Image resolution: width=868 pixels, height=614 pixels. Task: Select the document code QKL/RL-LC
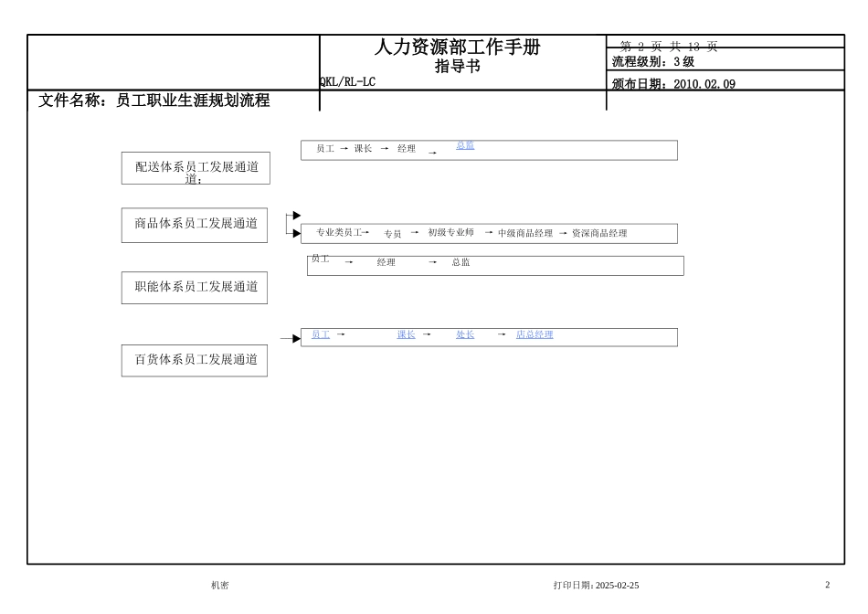click(x=347, y=82)
